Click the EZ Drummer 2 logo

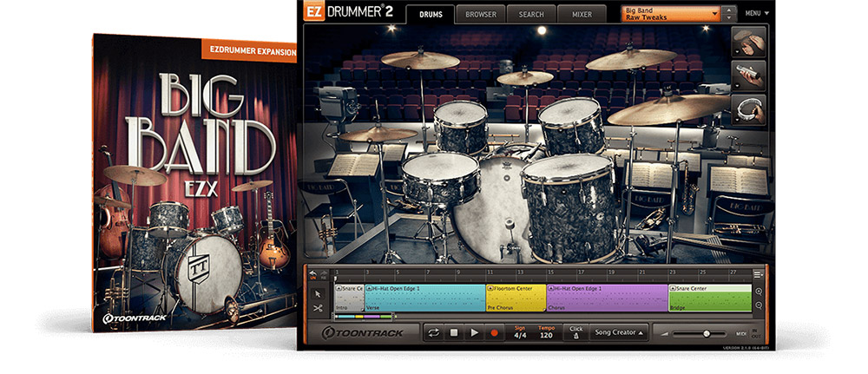[x=348, y=11]
